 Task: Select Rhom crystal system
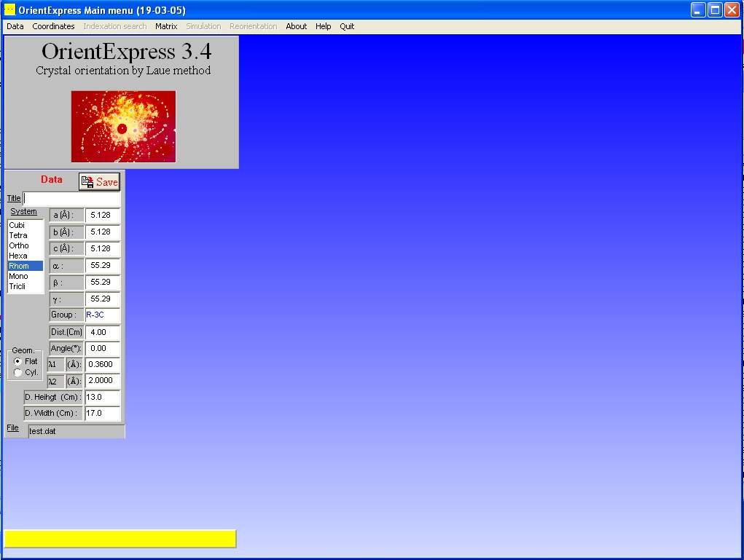point(26,266)
